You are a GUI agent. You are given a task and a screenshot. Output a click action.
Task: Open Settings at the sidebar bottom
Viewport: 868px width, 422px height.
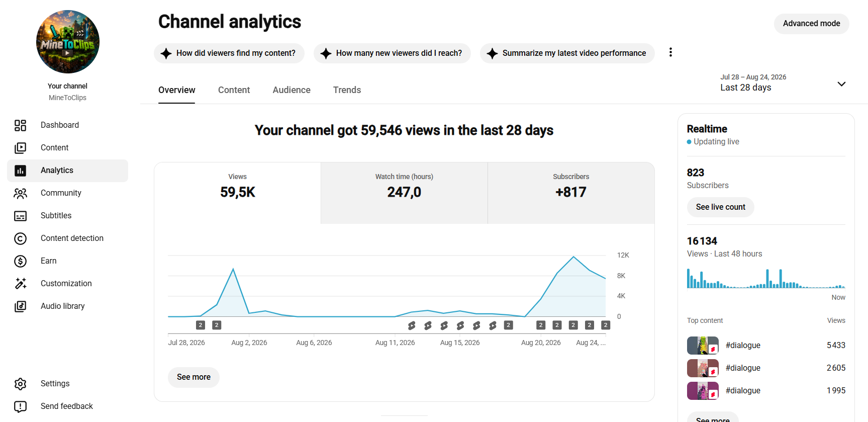[67, 384]
